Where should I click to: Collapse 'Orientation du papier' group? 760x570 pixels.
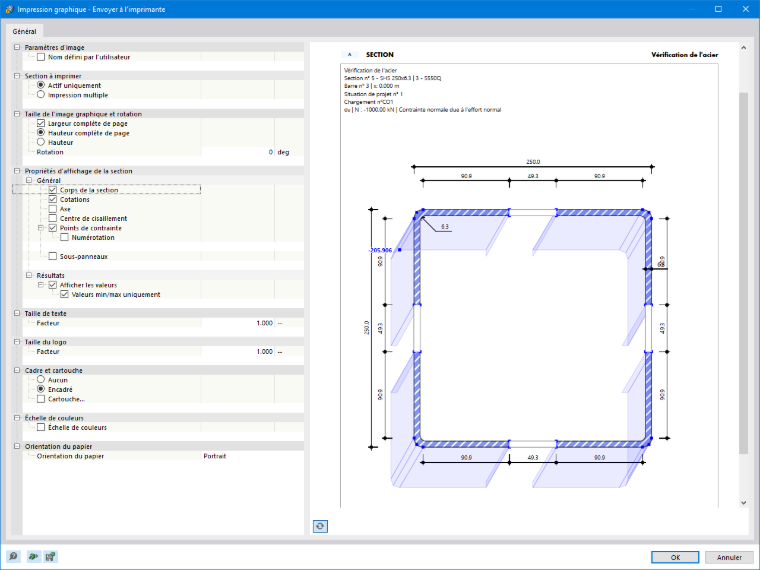pyautogui.click(x=17, y=446)
